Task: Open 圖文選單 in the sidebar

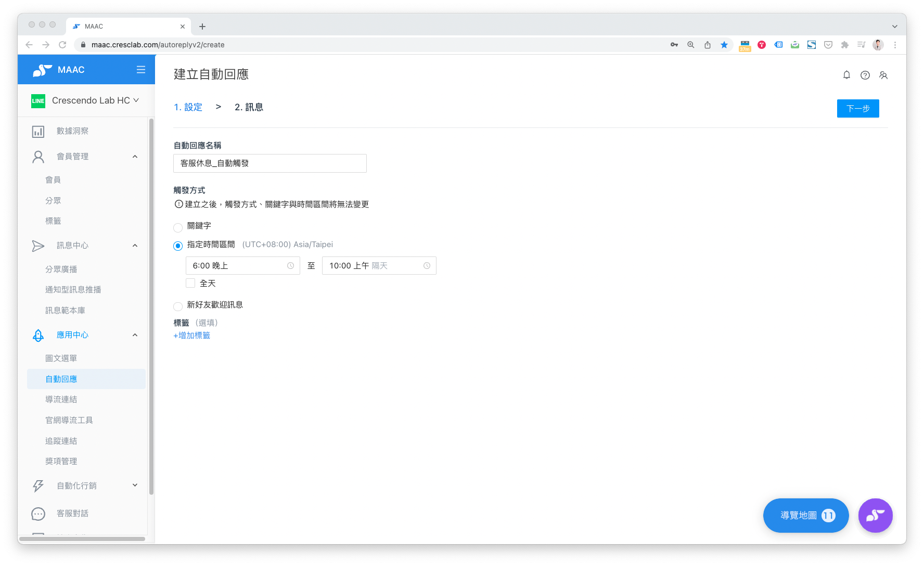Action: 61,358
